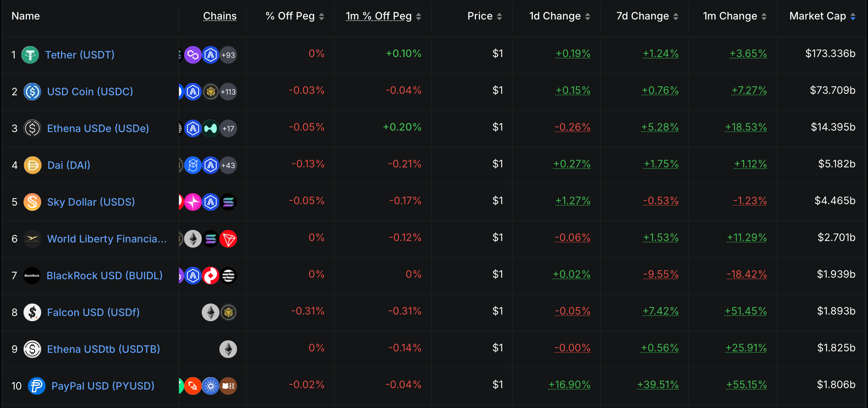Click the USD Coin logo icon
868x408 pixels.
(x=32, y=92)
